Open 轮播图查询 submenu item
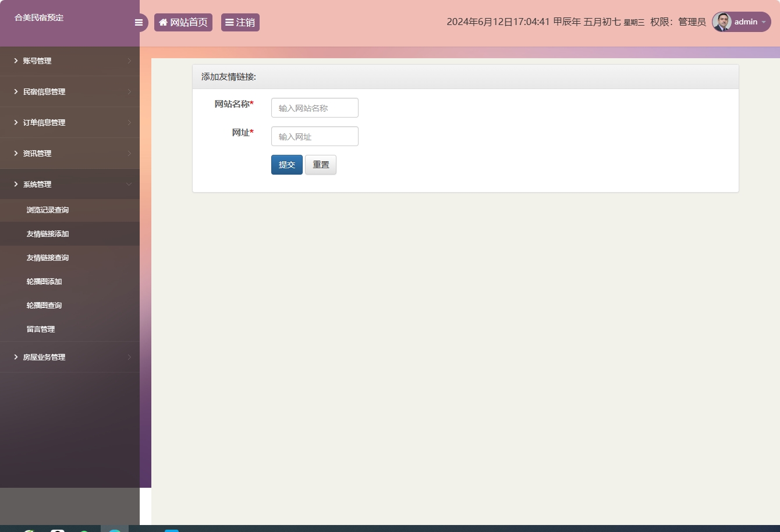Image resolution: width=780 pixels, height=532 pixels. click(x=44, y=306)
